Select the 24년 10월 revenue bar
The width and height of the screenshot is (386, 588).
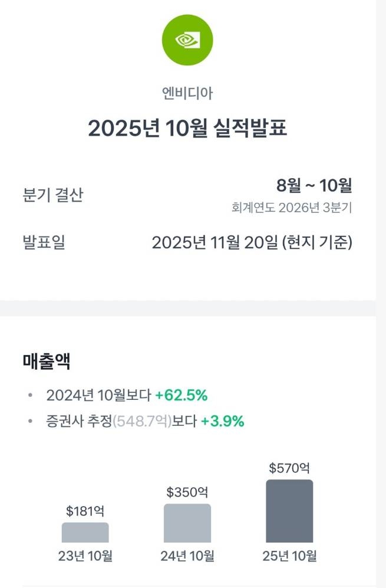coord(187,523)
